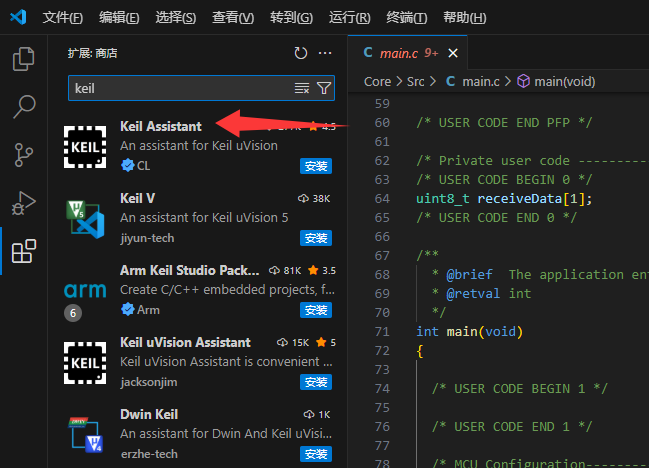Viewport: 649px width, 468px height.
Task: Click the Keil uVision Assistant 5 star rating
Action: 326,343
